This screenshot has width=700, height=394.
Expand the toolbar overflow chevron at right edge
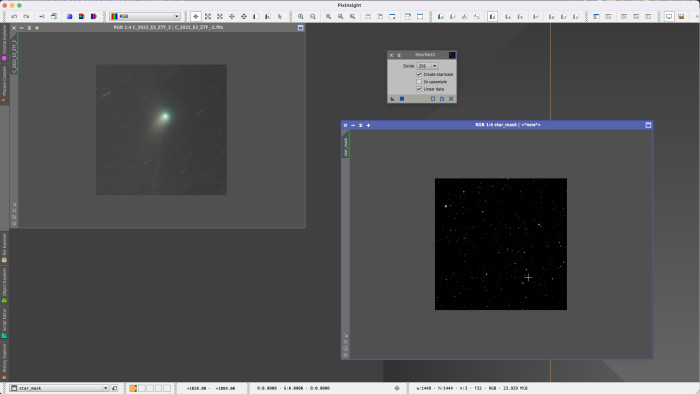[x=697, y=17]
